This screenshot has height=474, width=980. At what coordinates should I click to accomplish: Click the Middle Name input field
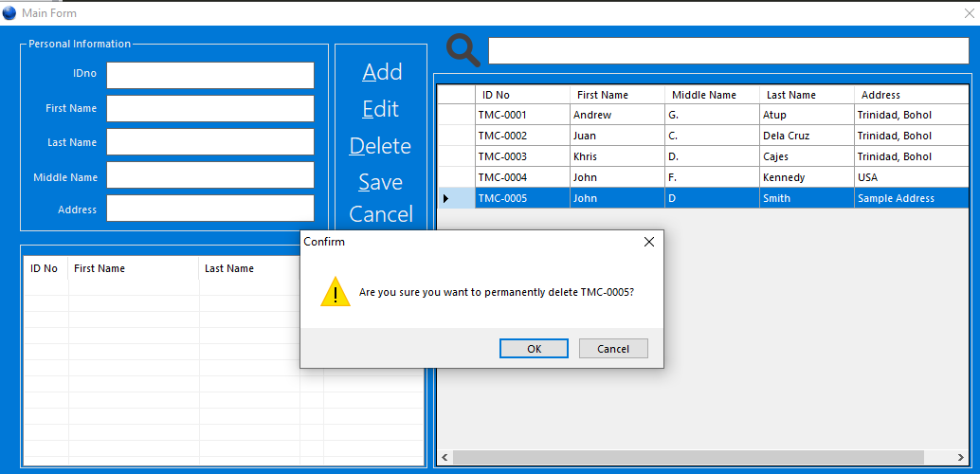210,174
